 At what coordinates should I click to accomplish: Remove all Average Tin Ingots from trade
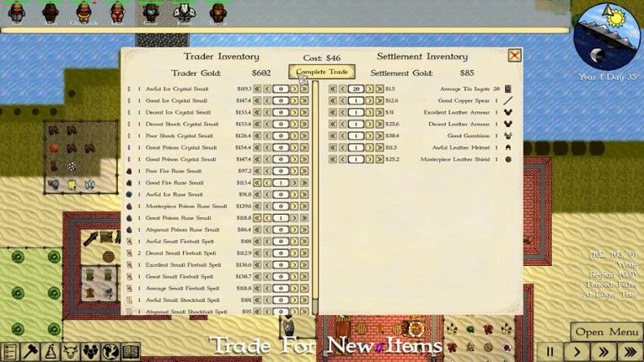[x=333, y=89]
